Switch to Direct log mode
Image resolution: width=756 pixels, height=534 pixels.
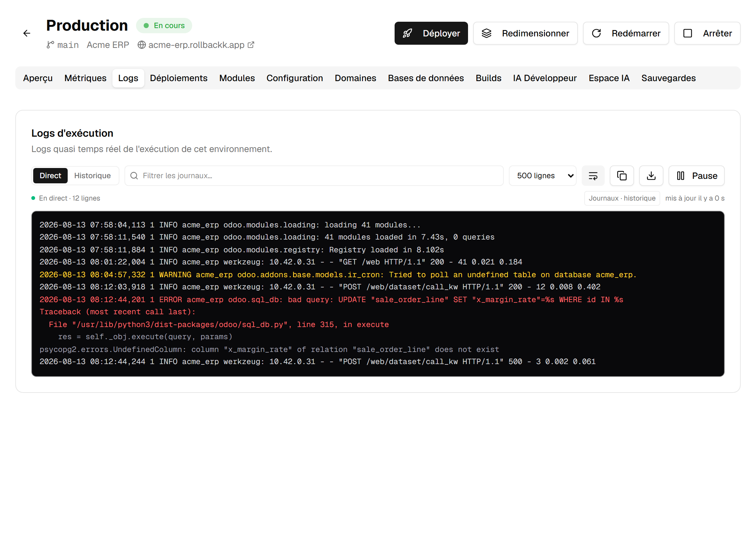pos(50,176)
